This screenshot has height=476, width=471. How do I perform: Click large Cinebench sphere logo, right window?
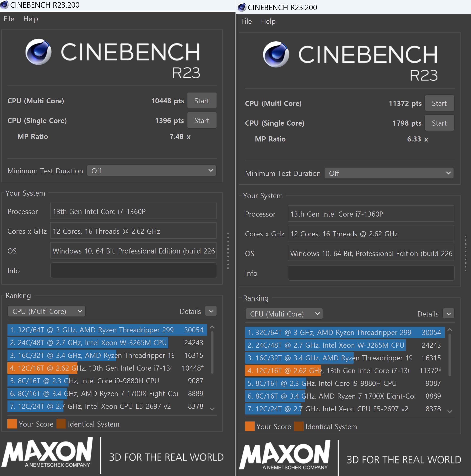point(276,54)
